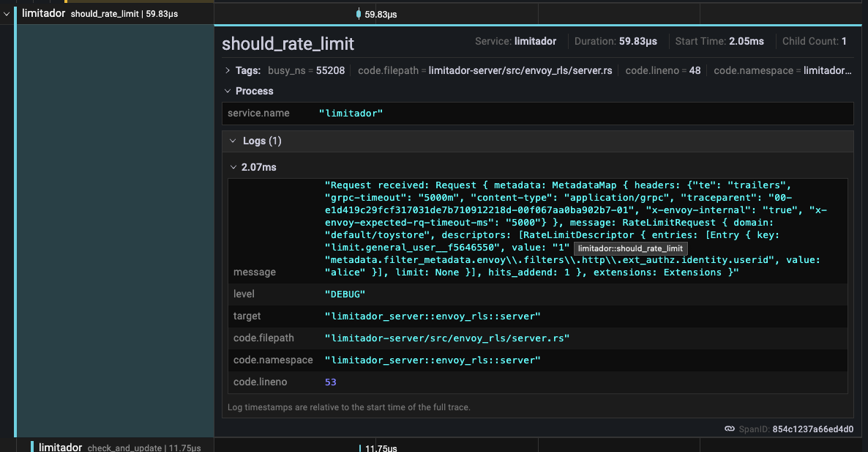This screenshot has height=452, width=868.
Task: Click the check_and_update span bar in timeline
Action: [x=360, y=447]
